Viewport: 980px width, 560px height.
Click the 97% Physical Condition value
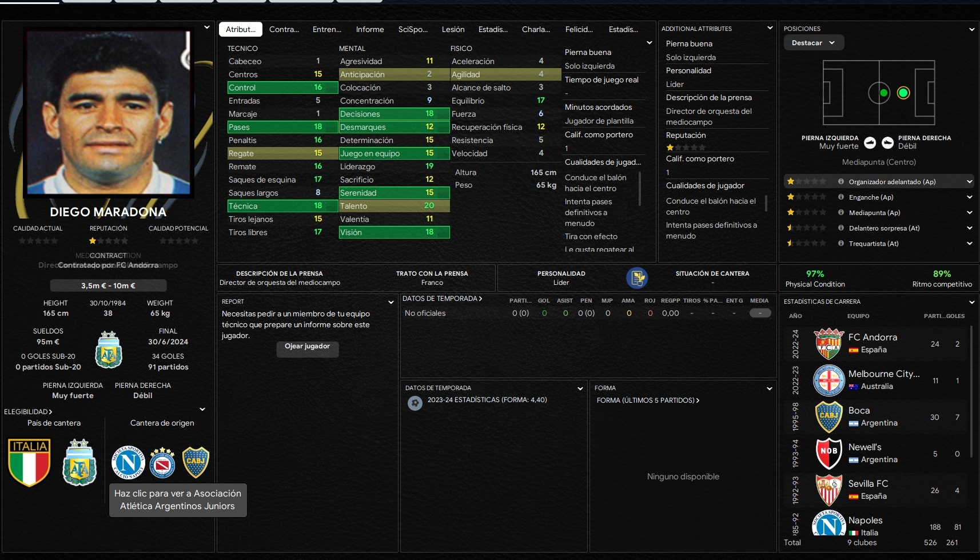click(x=815, y=274)
